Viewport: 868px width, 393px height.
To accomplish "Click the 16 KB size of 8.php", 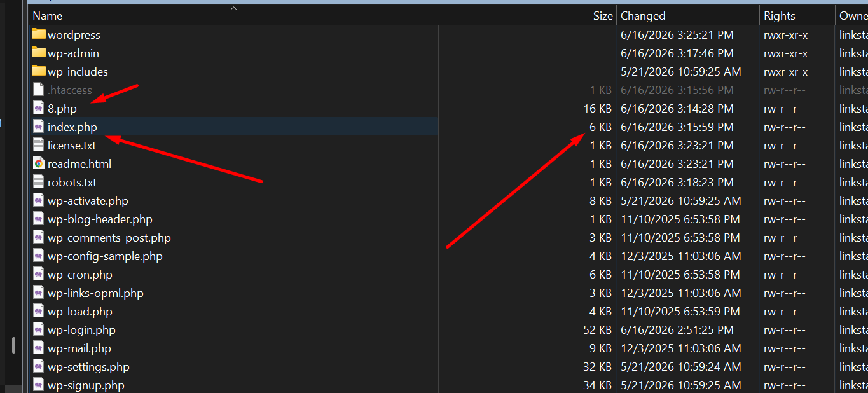I will (x=598, y=109).
